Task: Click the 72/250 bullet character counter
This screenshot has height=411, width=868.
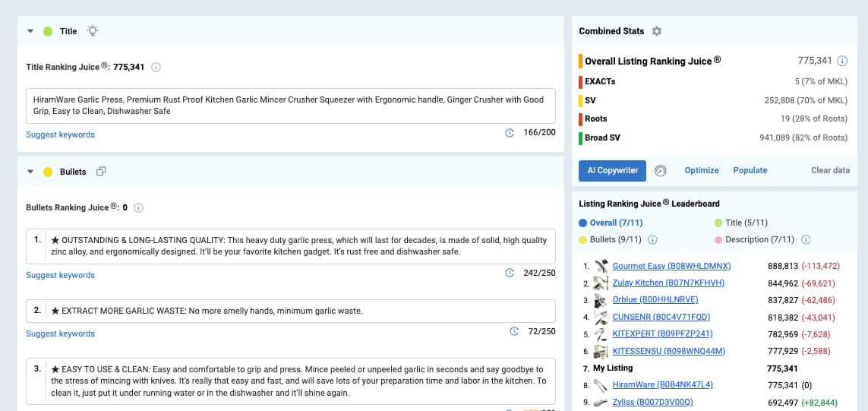Action: click(542, 331)
